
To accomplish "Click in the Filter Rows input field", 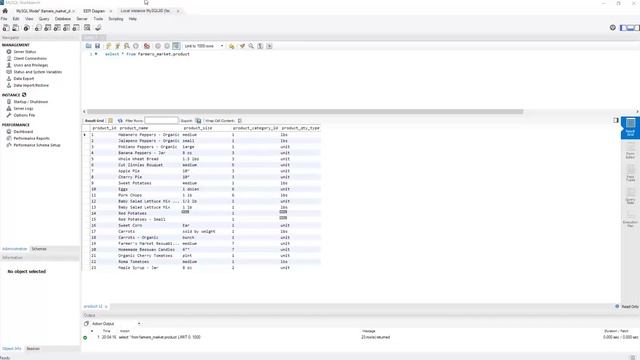I will tap(161, 121).
